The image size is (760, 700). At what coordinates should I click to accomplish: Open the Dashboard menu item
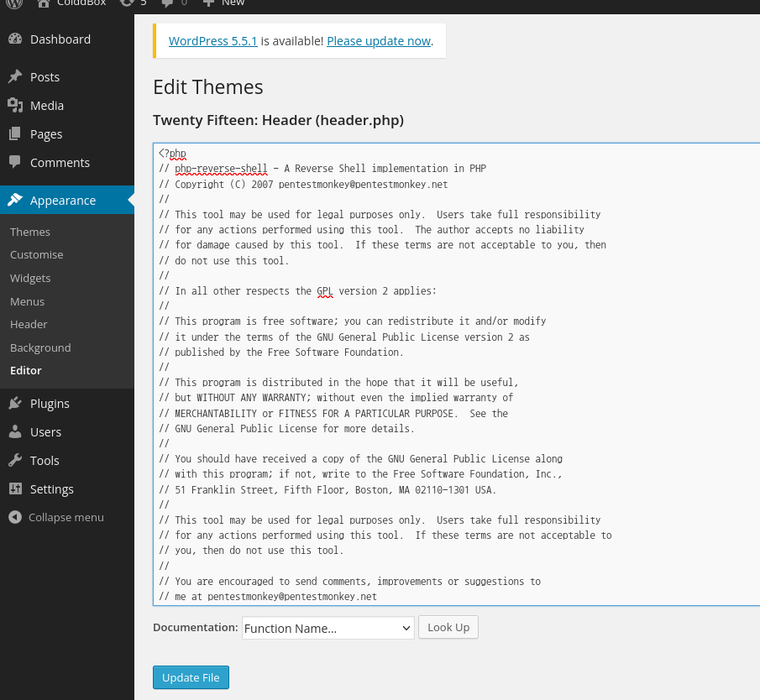pyautogui.click(x=67, y=39)
